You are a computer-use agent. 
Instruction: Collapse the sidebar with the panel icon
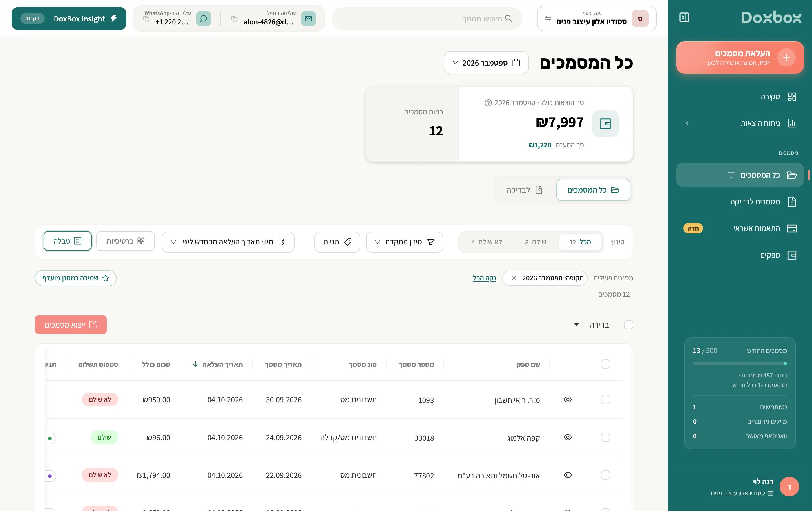[684, 17]
